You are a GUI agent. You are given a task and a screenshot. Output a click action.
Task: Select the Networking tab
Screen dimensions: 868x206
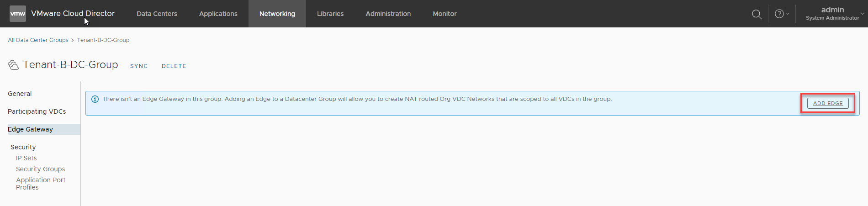point(277,14)
